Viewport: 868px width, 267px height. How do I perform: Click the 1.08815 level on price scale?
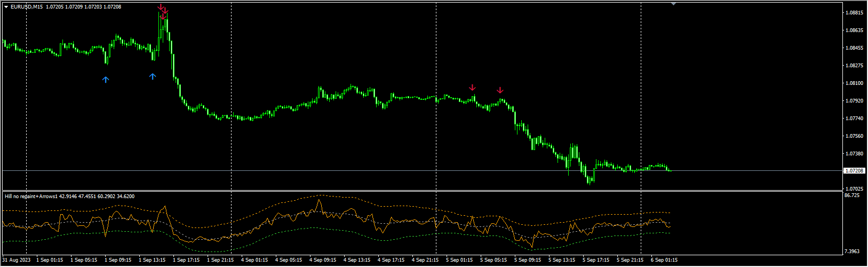(x=855, y=12)
